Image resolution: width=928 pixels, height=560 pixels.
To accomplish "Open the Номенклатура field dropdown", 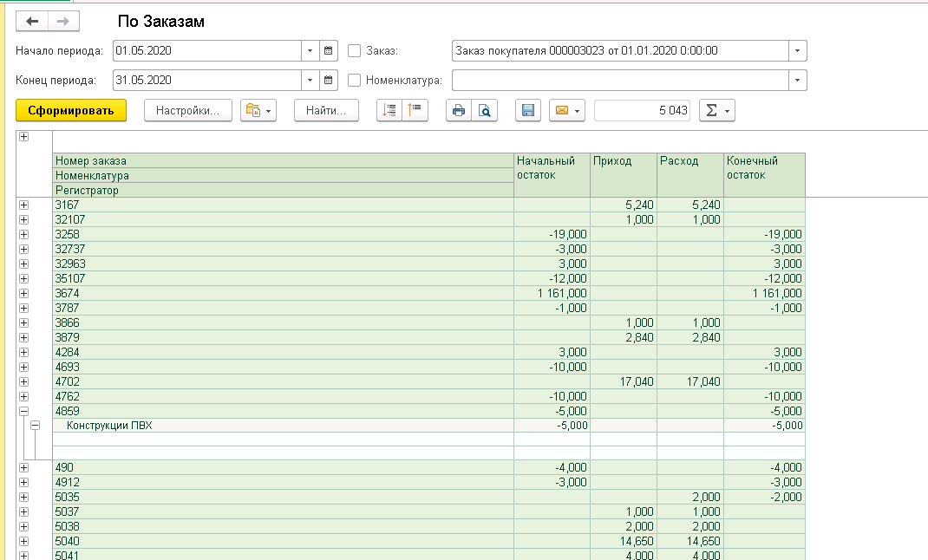I will [x=797, y=81].
